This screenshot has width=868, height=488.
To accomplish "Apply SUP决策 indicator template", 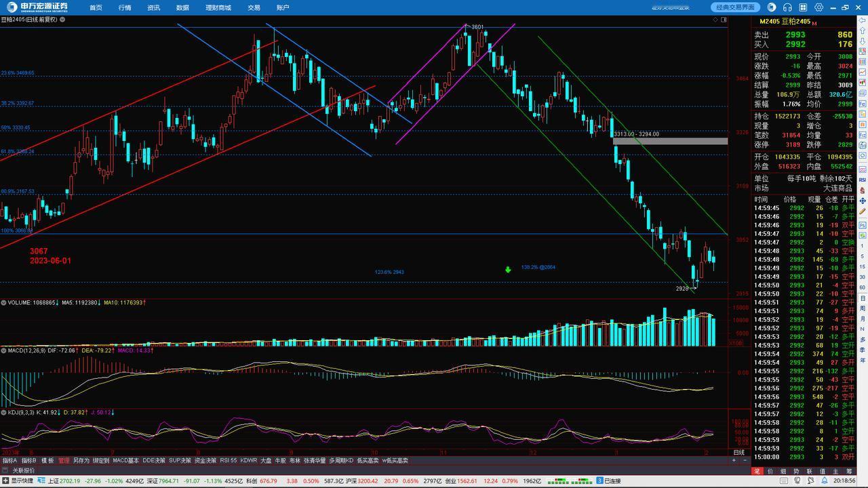I will [180, 460].
